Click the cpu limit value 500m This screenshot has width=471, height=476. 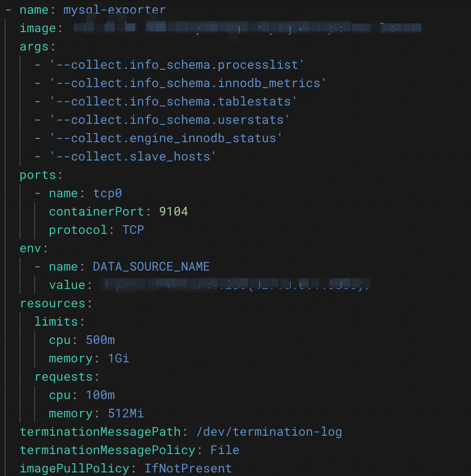(x=100, y=340)
